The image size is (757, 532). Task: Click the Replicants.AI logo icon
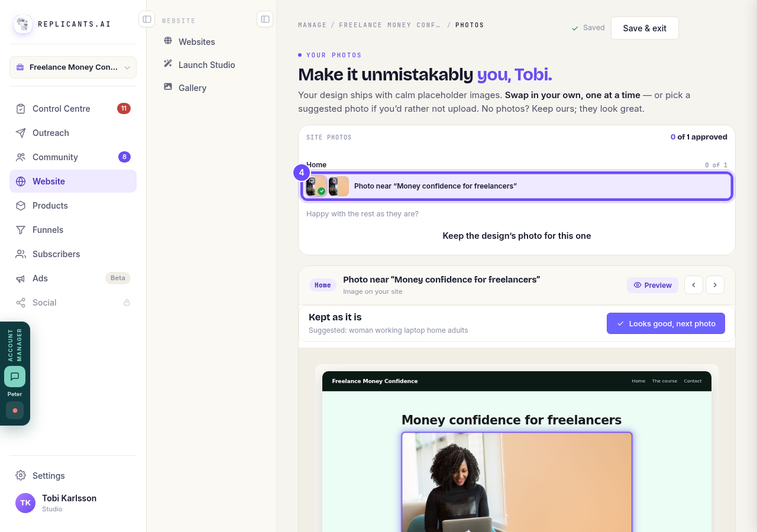point(23,24)
